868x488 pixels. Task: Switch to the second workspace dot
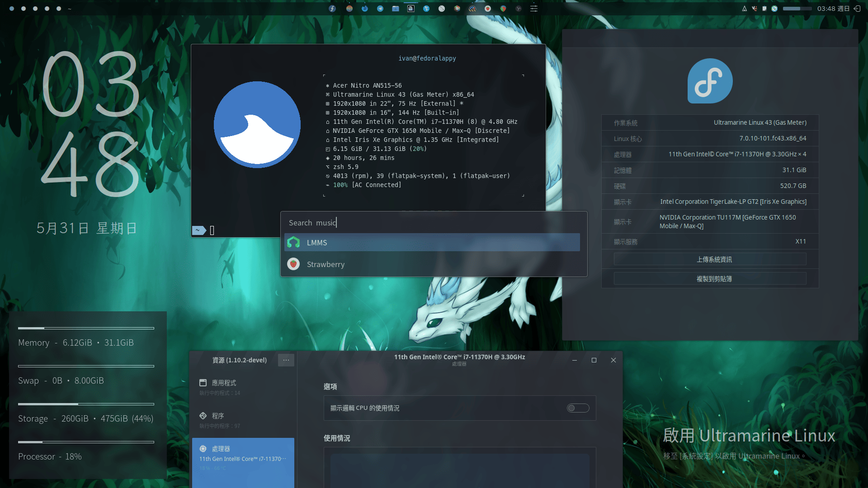pyautogui.click(x=24, y=9)
